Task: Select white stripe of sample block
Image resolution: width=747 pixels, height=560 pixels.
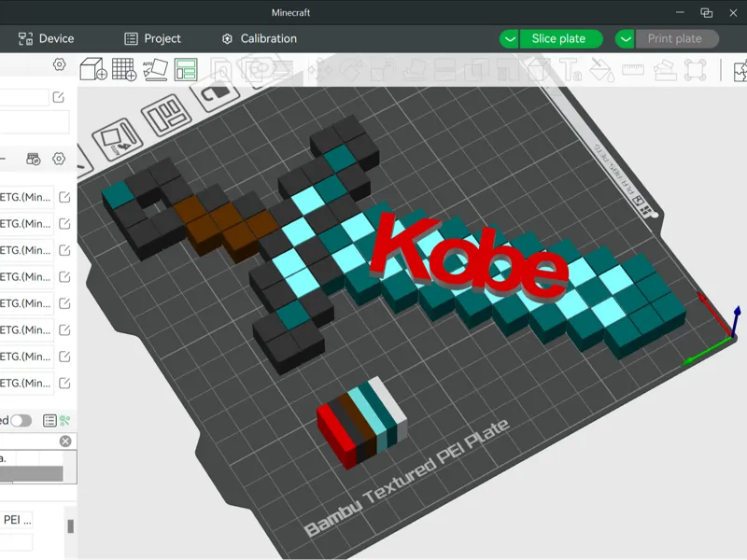Action: point(391,406)
